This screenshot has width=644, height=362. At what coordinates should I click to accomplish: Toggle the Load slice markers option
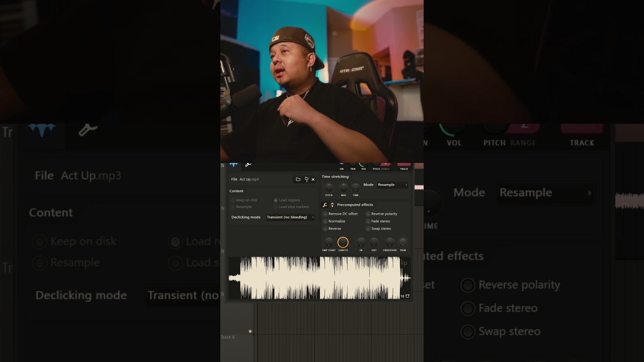click(x=291, y=207)
